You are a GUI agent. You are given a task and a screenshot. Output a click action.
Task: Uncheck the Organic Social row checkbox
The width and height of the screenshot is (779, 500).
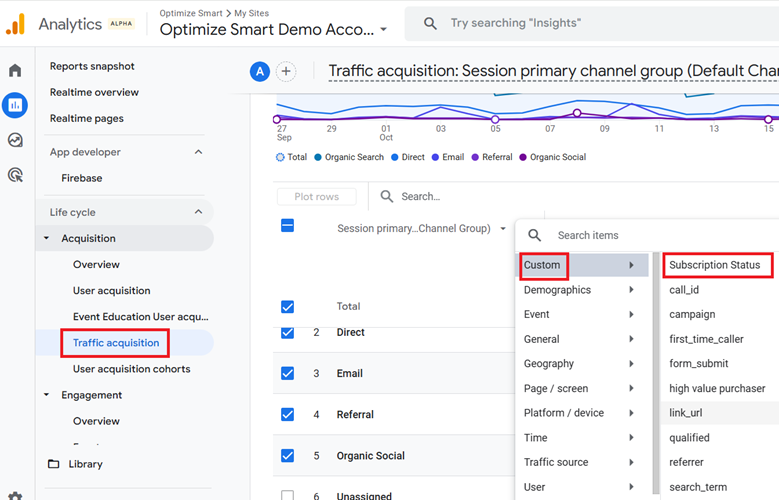pos(288,456)
